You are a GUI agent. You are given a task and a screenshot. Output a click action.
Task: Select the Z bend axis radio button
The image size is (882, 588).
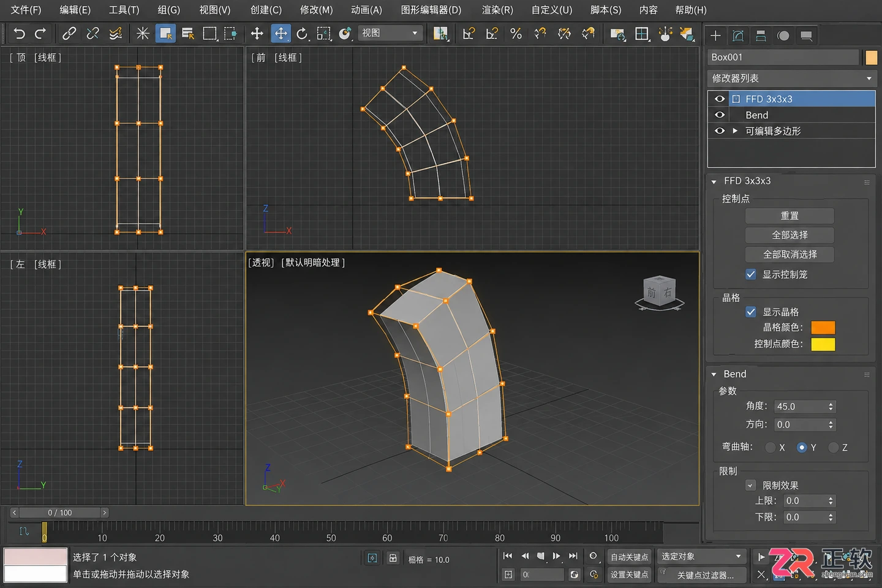[834, 448]
